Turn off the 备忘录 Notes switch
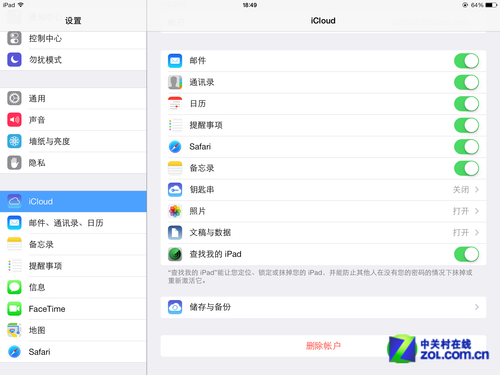 [466, 168]
